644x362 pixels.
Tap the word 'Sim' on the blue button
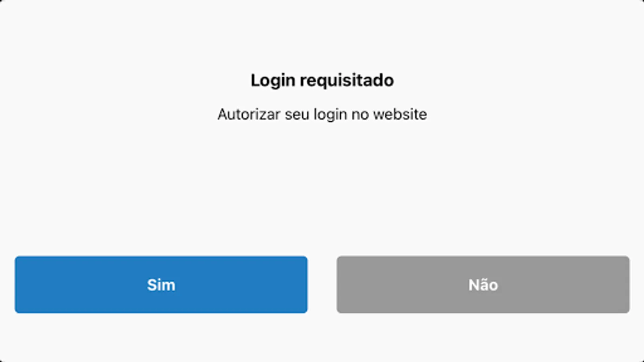(161, 285)
